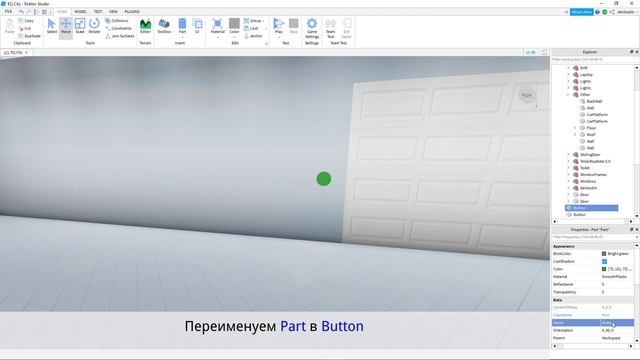Switch to the VIEW tab
The width and height of the screenshot is (640, 360).
(113, 12)
